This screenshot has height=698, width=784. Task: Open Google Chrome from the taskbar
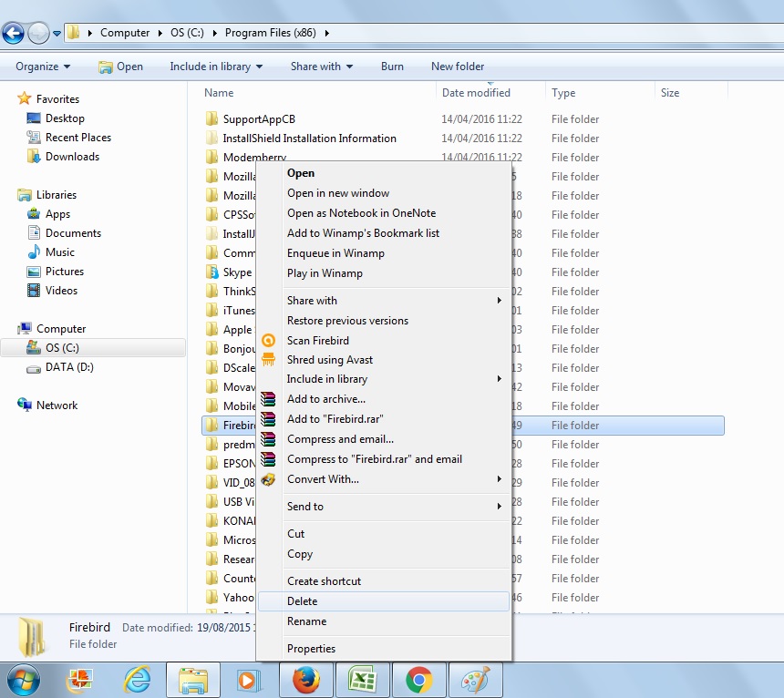click(419, 680)
